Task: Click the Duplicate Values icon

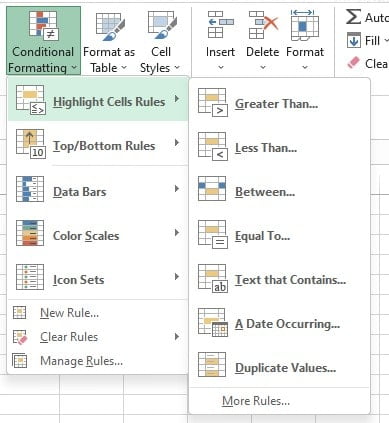Action: [212, 364]
